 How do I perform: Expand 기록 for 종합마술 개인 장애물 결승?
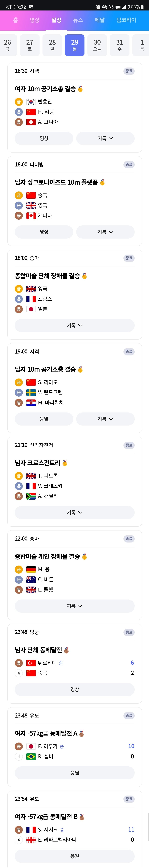click(x=75, y=606)
